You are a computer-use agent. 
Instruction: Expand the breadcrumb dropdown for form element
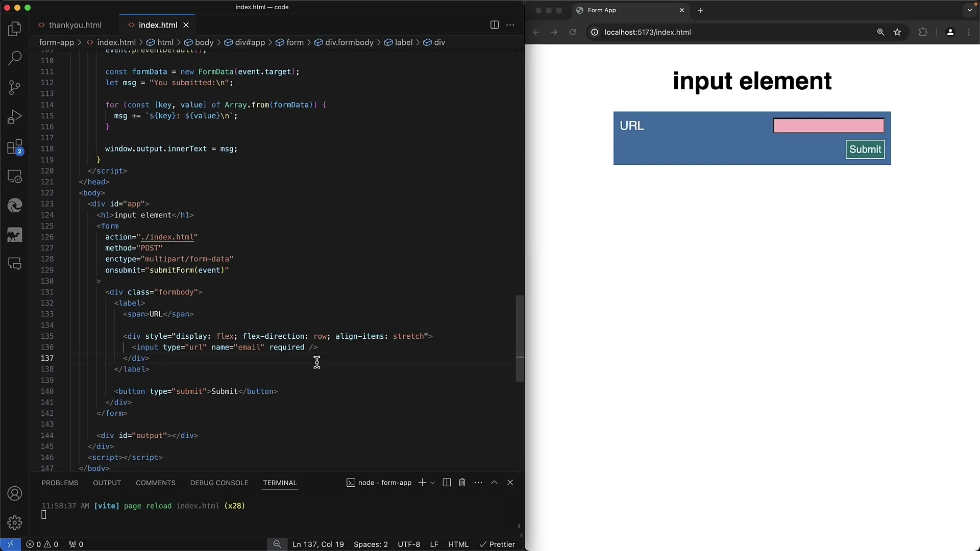tap(295, 42)
